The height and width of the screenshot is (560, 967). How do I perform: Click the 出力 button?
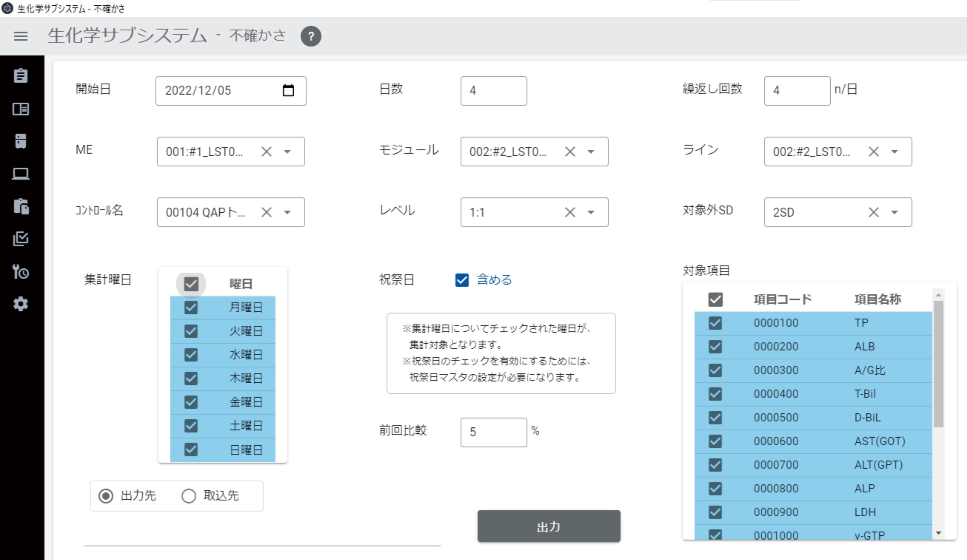pos(549,526)
